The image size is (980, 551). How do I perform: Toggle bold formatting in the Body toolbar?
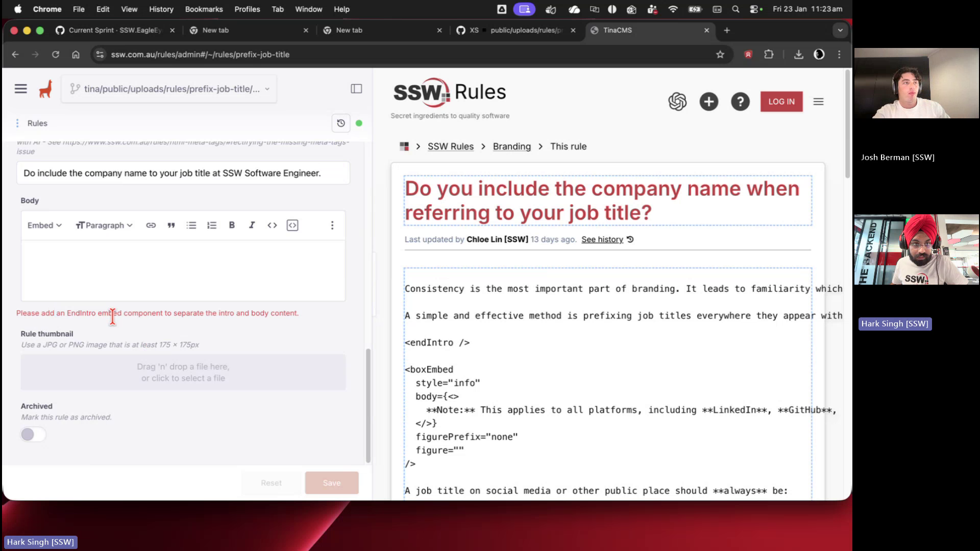click(x=232, y=225)
